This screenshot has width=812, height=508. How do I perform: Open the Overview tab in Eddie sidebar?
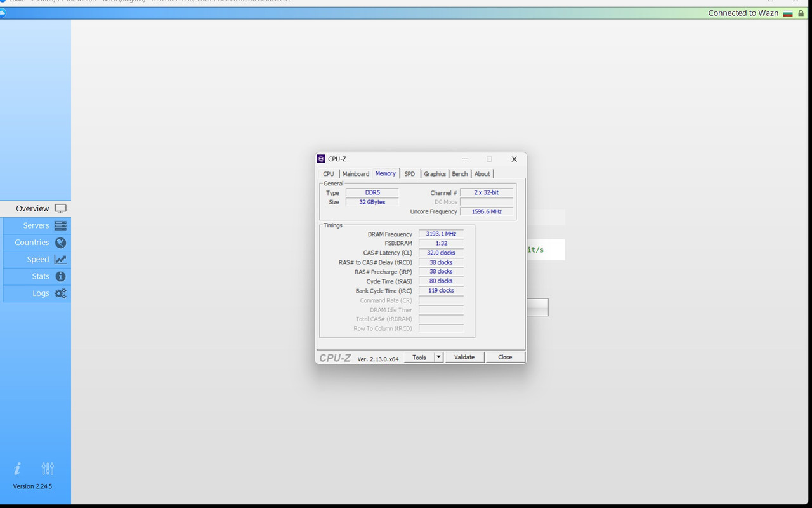pos(36,208)
